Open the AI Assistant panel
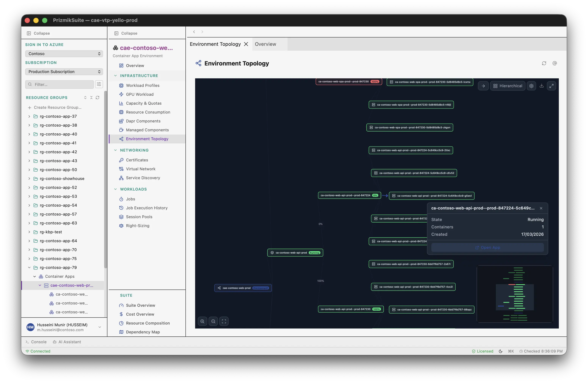Image resolution: width=588 pixels, height=383 pixels. click(x=67, y=342)
